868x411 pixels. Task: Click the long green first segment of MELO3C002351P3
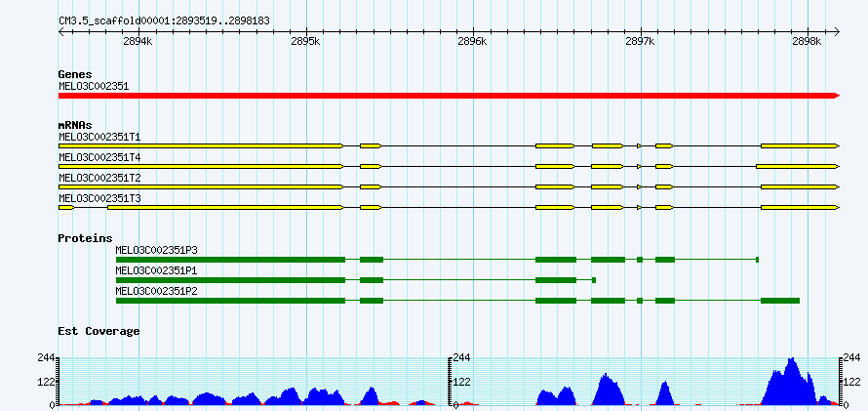pos(230,260)
